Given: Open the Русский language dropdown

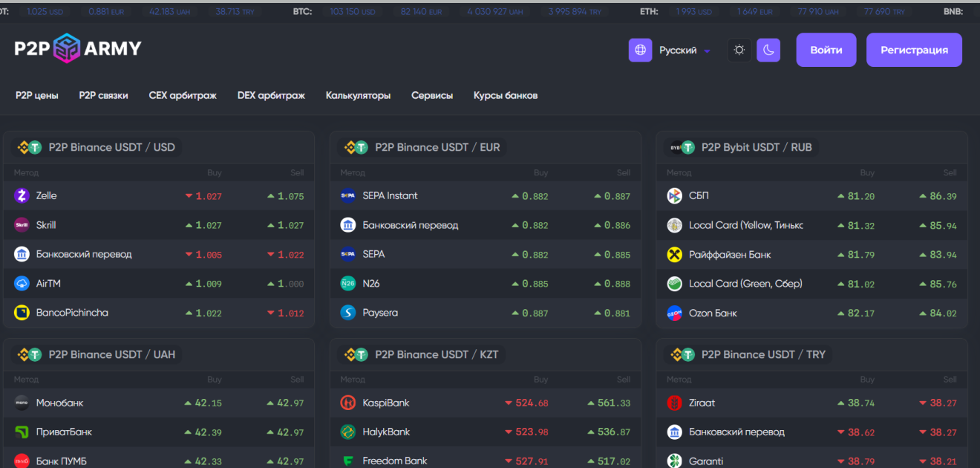Looking at the screenshot, I should click(685, 51).
